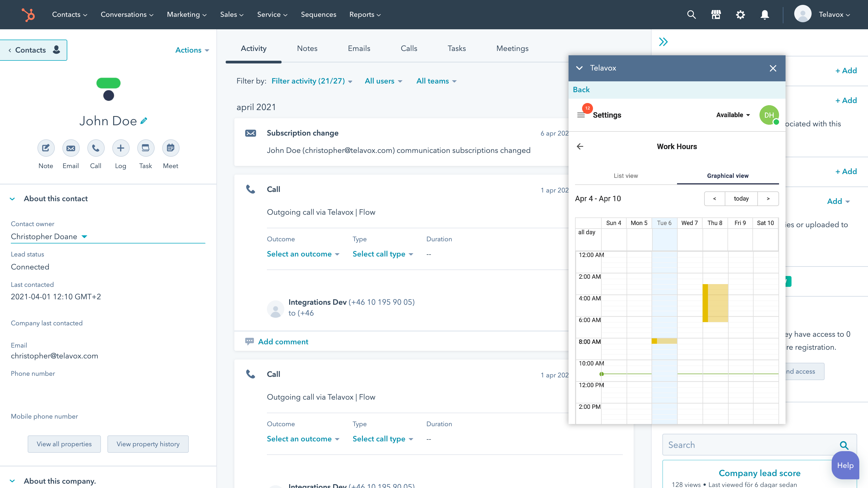Select call type for the first call
868x488 pixels.
(x=383, y=254)
